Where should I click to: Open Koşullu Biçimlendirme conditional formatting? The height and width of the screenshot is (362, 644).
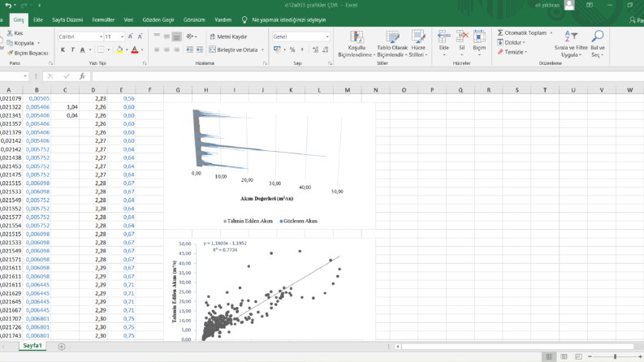pos(356,44)
